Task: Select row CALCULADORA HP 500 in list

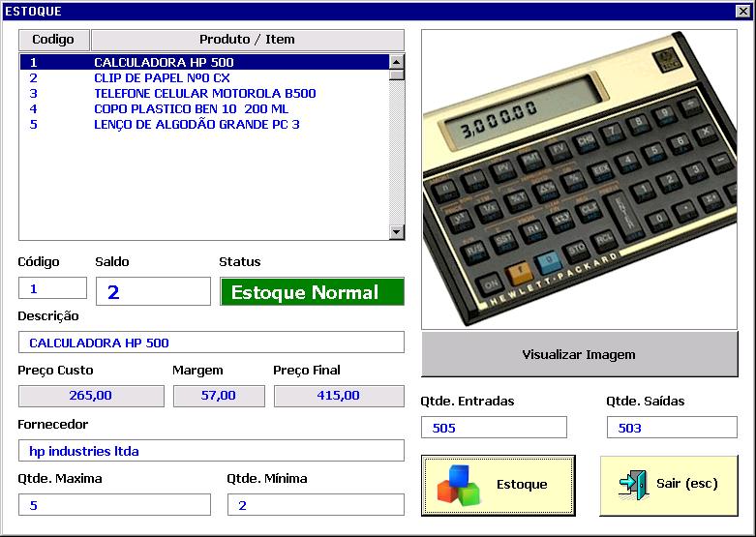Action: [x=204, y=62]
